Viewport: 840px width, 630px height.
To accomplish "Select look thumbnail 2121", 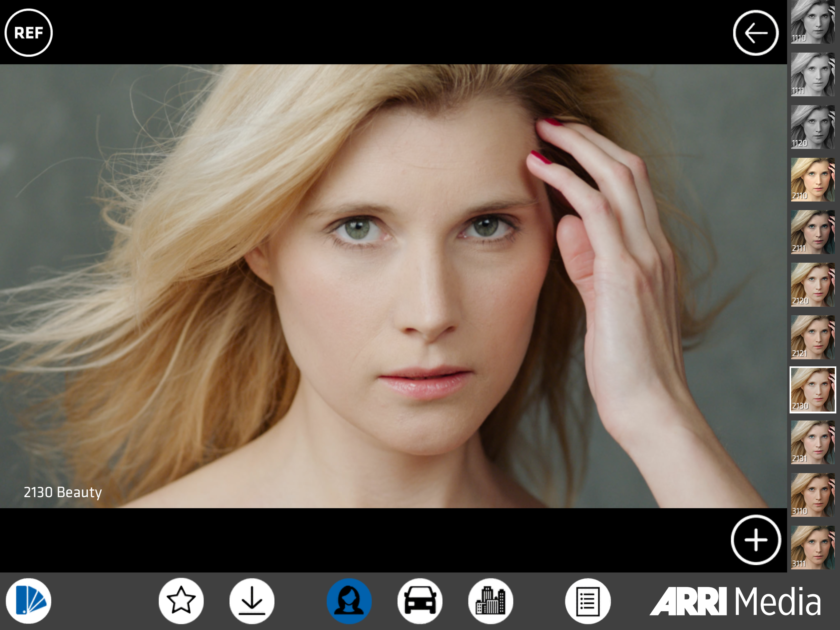I will 813,337.
